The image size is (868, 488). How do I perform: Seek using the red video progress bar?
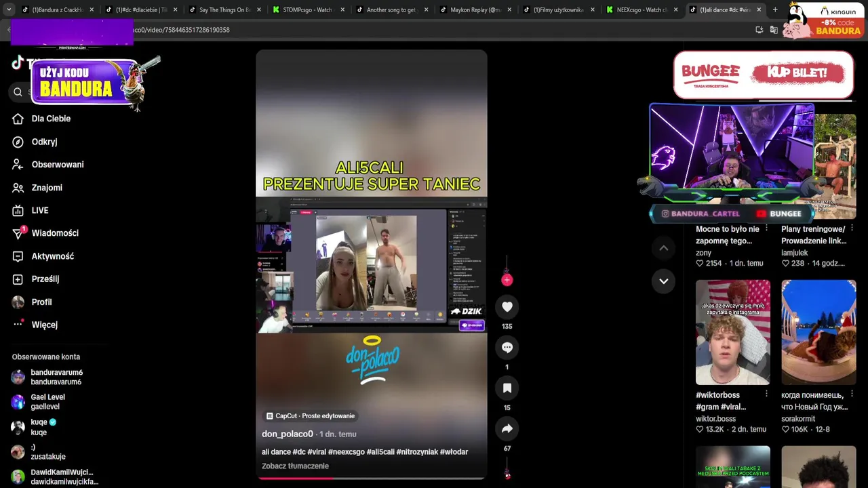coord(372,478)
